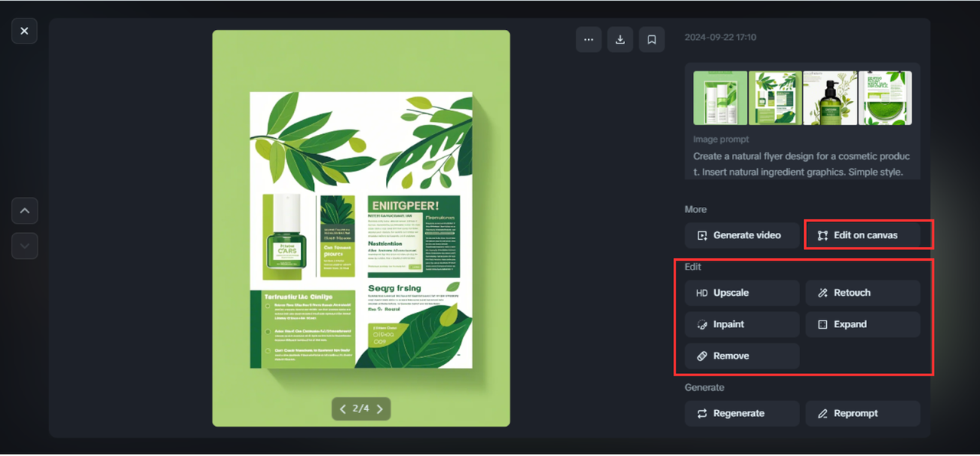Click the 'Image prompt' label
The width and height of the screenshot is (980, 456).
point(721,139)
